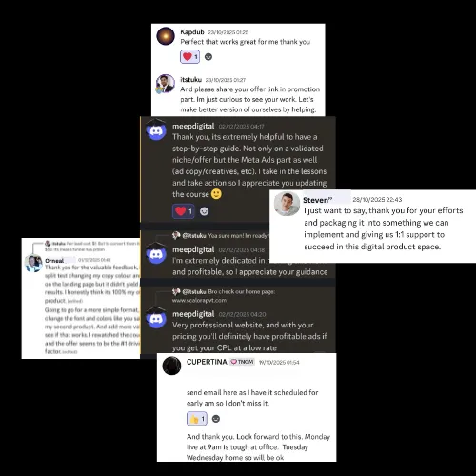Click meepdigital avatar on 04:20 message

coord(156,318)
